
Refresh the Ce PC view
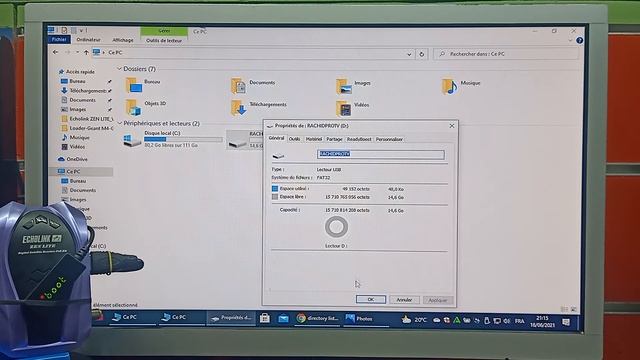point(422,54)
